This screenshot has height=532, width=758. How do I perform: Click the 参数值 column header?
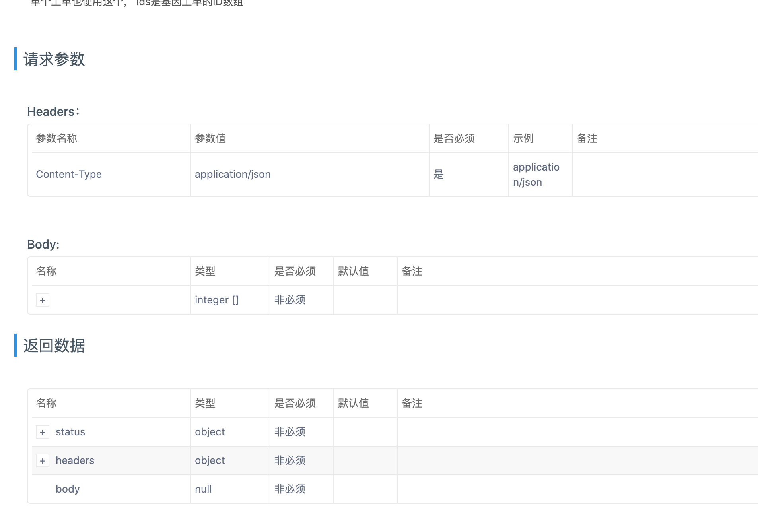(210, 138)
